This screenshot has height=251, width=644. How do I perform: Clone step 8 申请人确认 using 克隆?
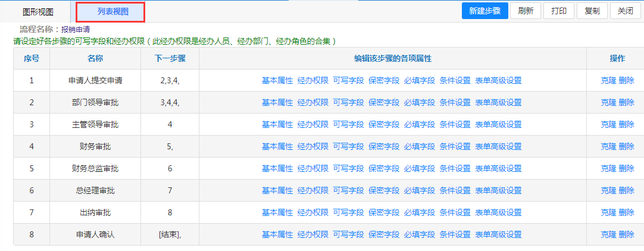(608, 235)
